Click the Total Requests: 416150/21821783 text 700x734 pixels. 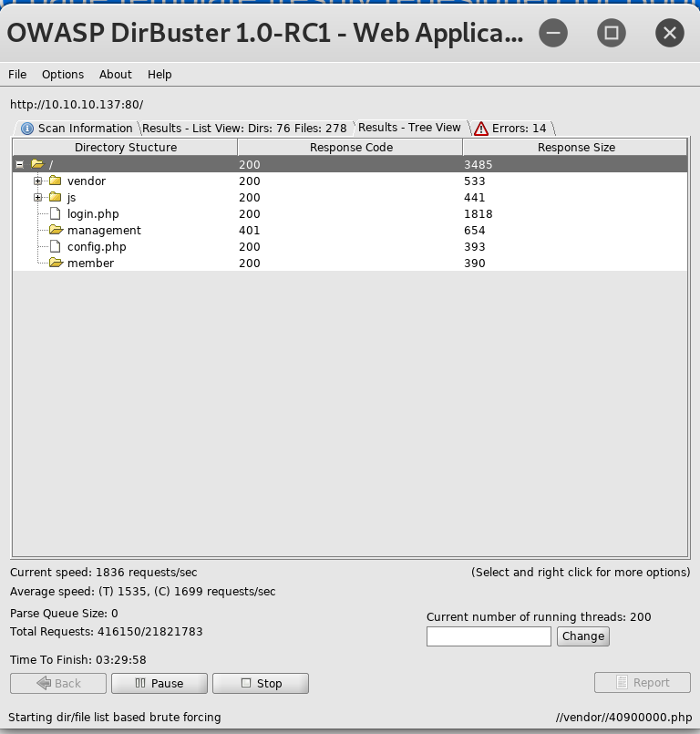click(x=107, y=632)
